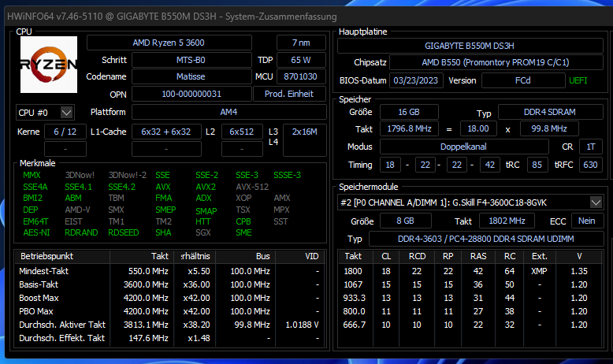The image size is (613, 364).
Task: Click the ECC value Nein
Action: 587,221
